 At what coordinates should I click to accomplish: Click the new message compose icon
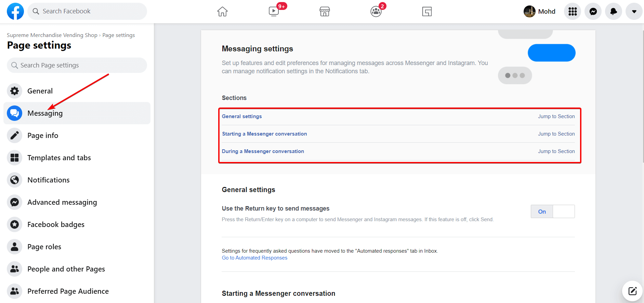[632, 291]
